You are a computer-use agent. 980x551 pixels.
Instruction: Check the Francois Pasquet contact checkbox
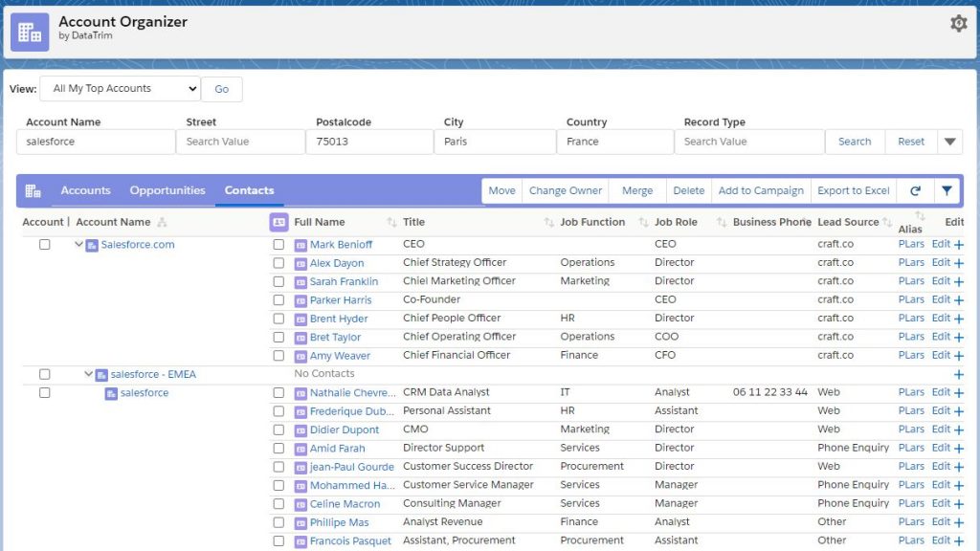(278, 541)
